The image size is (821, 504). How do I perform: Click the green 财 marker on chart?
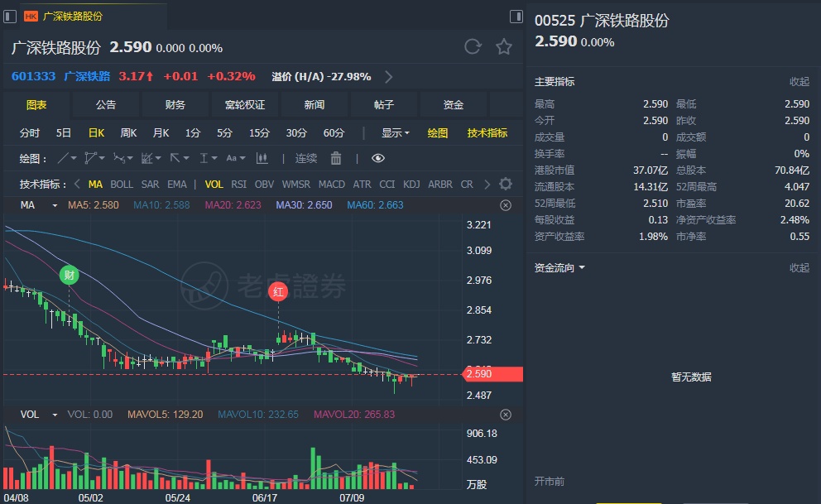click(70, 275)
